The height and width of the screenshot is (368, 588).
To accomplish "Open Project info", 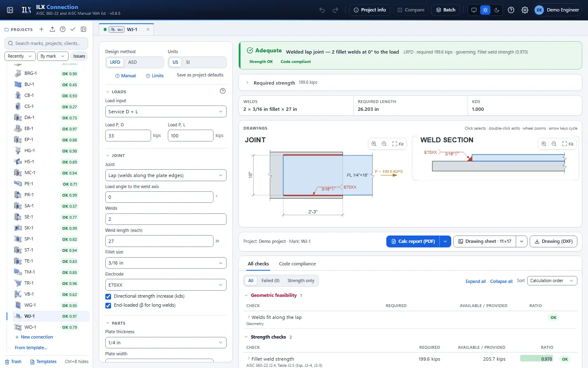I will click(370, 10).
